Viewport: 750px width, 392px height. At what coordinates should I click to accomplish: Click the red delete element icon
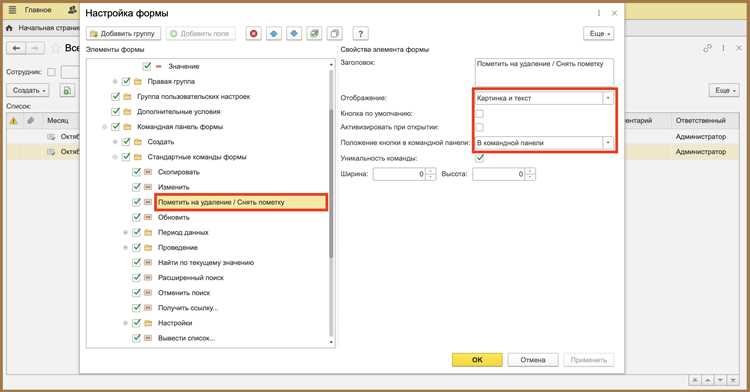254,33
